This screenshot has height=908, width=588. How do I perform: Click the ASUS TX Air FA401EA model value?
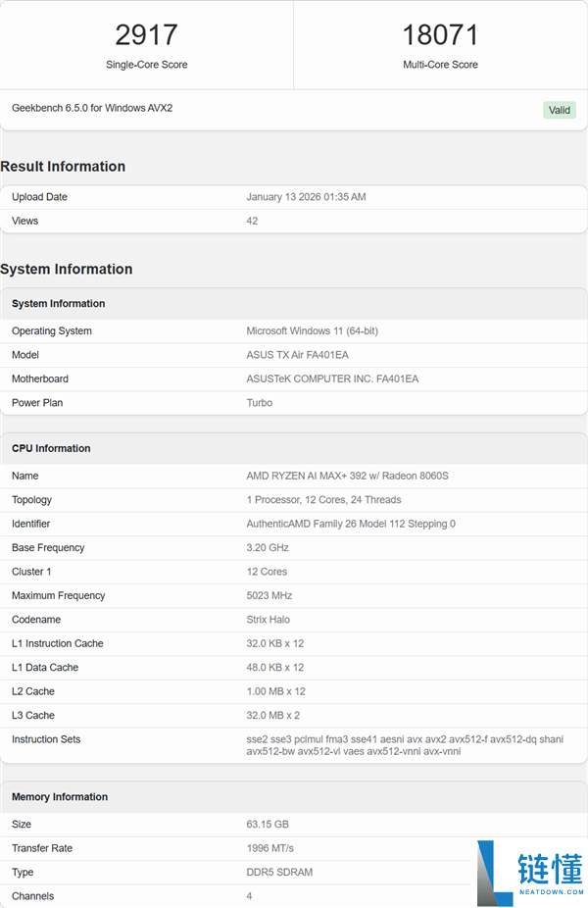click(x=300, y=355)
